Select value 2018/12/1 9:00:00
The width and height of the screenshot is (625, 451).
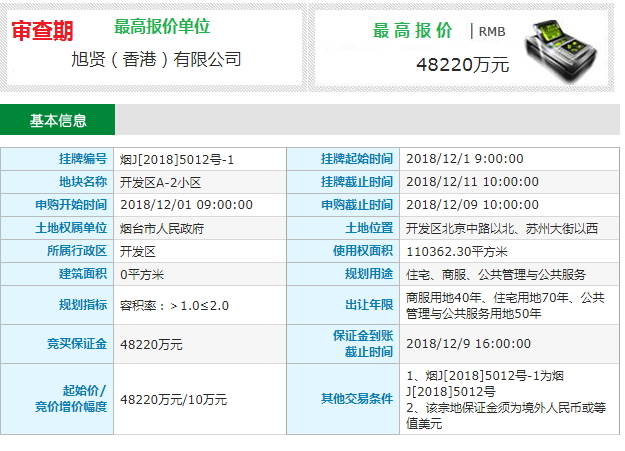[465, 159]
